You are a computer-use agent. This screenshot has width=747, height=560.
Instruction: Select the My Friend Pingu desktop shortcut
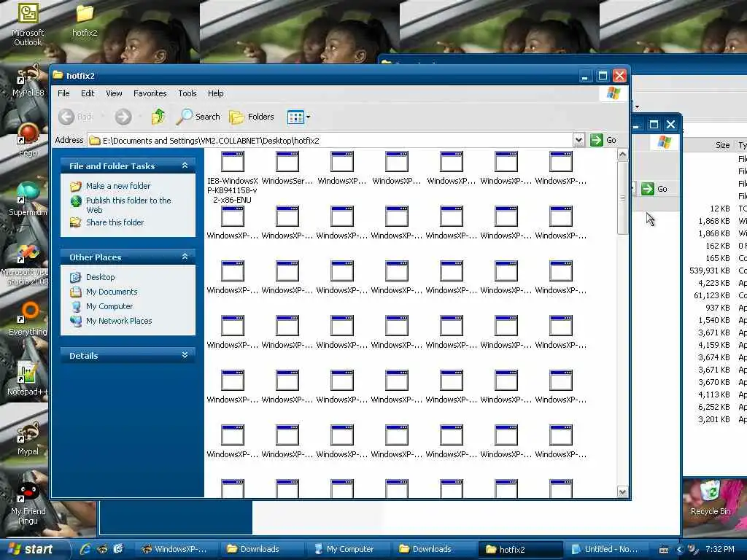coord(28,503)
